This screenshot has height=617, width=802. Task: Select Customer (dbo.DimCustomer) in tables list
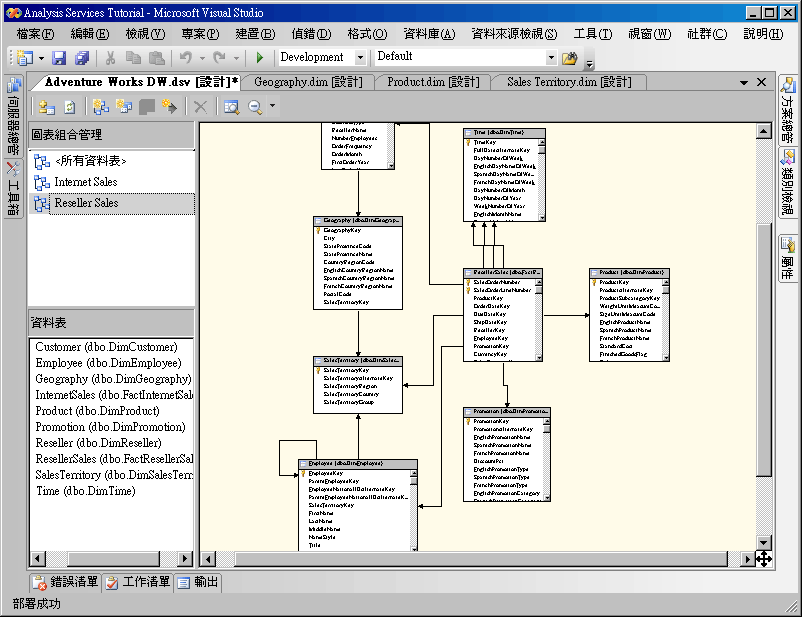pyautogui.click(x=106, y=347)
